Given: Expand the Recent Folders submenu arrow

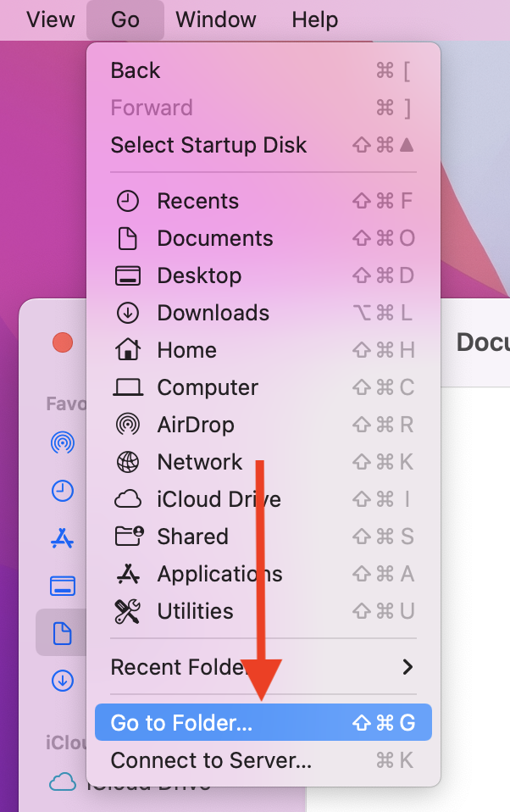Looking at the screenshot, I should click(407, 667).
